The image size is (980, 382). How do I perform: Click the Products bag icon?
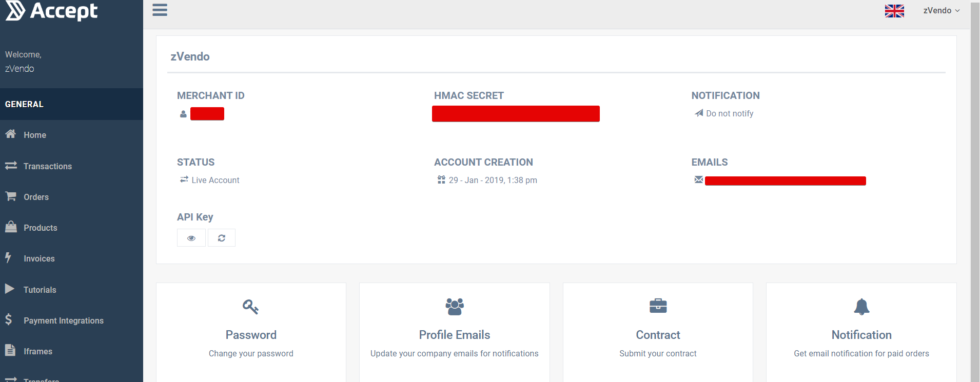pos(11,227)
